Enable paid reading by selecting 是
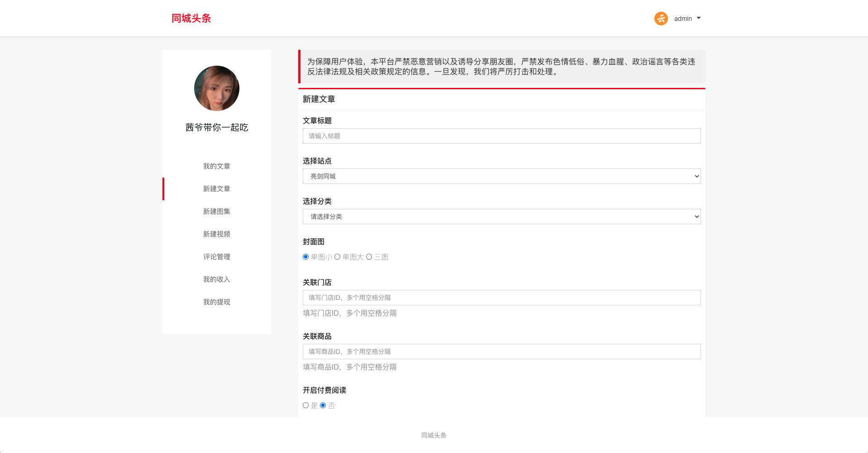The height and width of the screenshot is (453, 868). click(306, 405)
